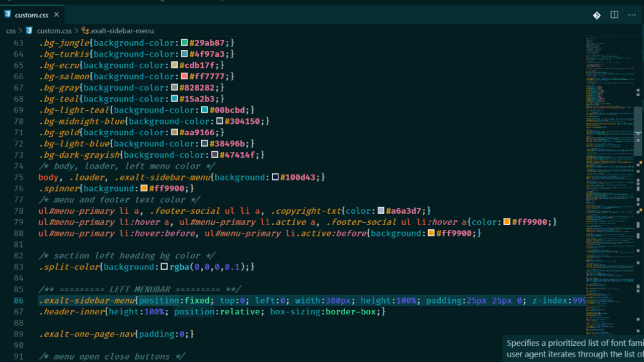Split the editor to the right
This screenshot has height=362, width=644.
click(x=614, y=15)
